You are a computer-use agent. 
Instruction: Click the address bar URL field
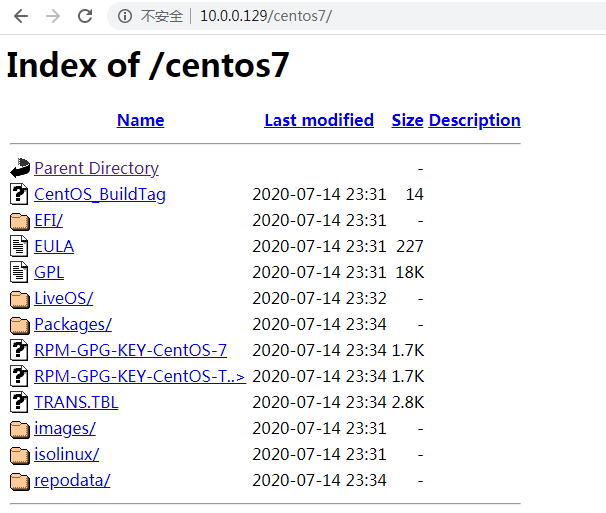[350, 16]
